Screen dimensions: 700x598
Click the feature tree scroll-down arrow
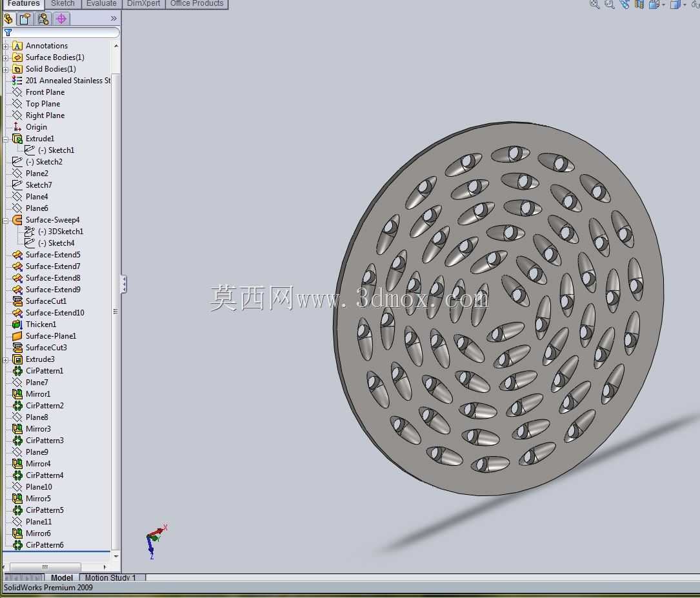click(x=116, y=556)
